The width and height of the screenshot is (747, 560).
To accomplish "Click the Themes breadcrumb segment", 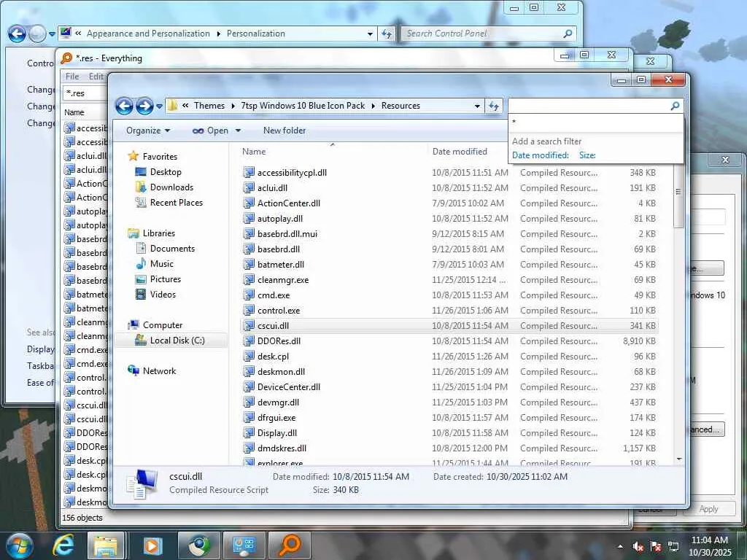I will tap(209, 106).
